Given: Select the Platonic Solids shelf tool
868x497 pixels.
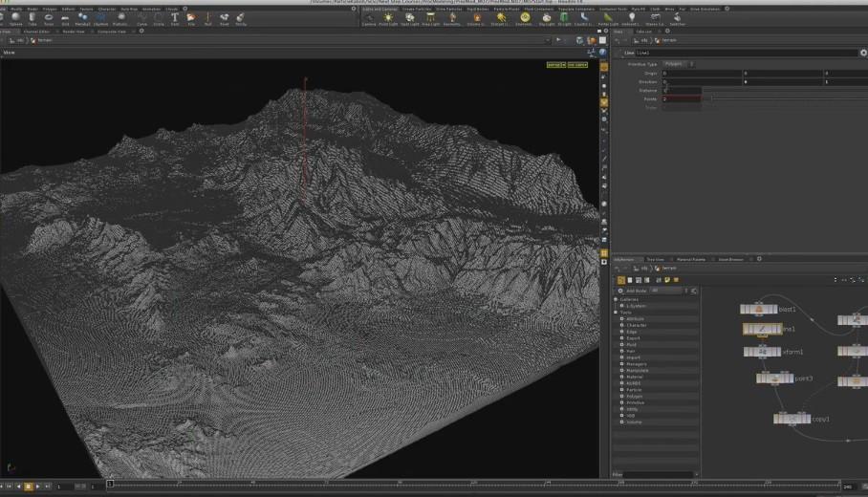Looking at the screenshot, I should point(120,19).
